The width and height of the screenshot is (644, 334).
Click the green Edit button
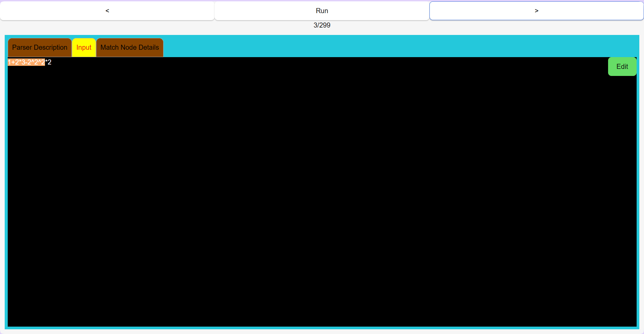coord(622,66)
